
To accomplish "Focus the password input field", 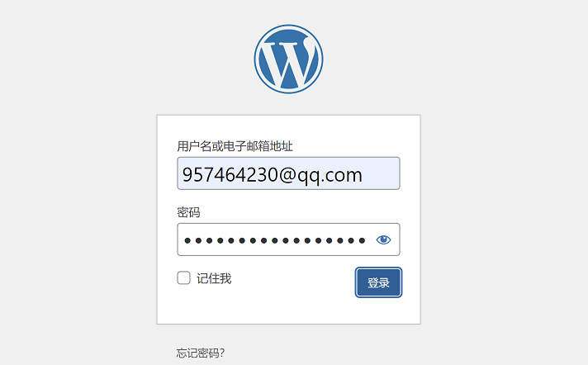I will (x=288, y=239).
